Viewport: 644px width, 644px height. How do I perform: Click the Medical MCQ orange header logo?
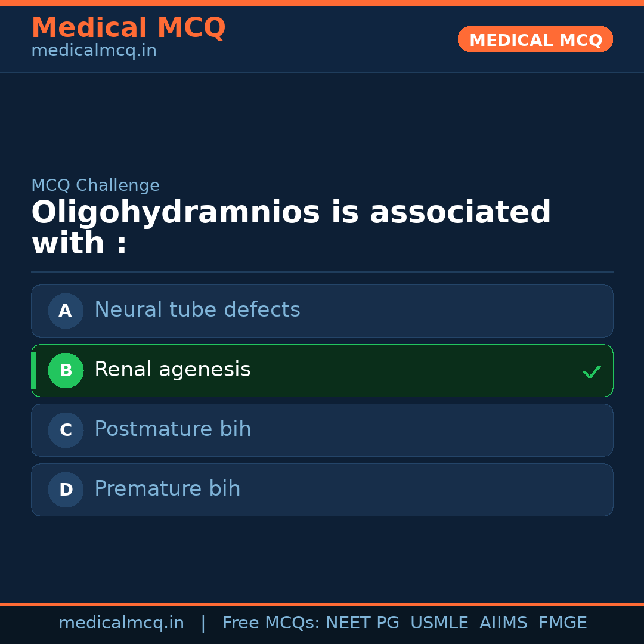coord(128,28)
